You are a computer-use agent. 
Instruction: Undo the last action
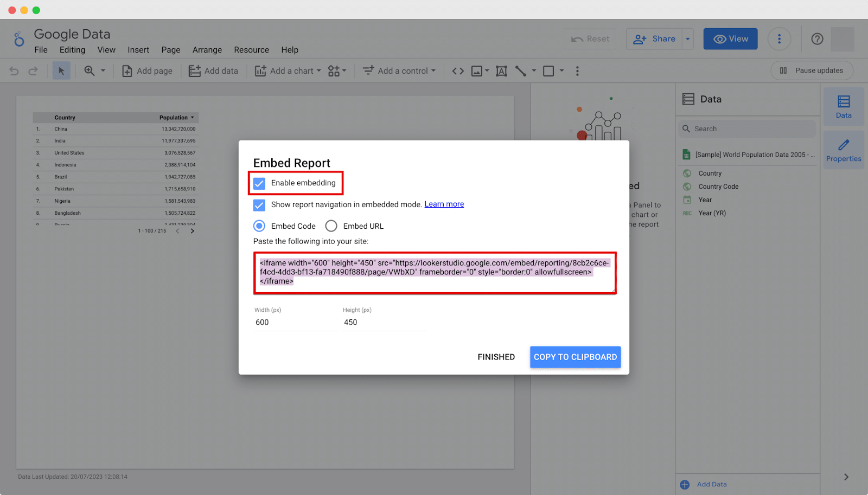click(14, 71)
